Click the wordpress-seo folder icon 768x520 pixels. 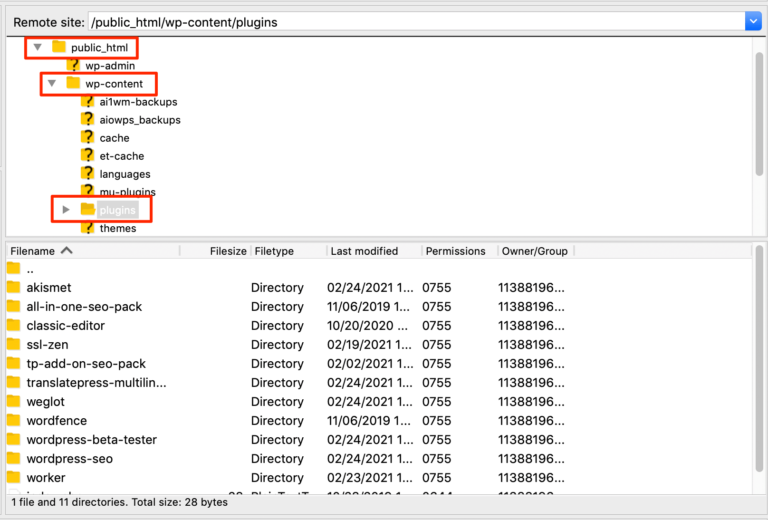[x=14, y=458]
